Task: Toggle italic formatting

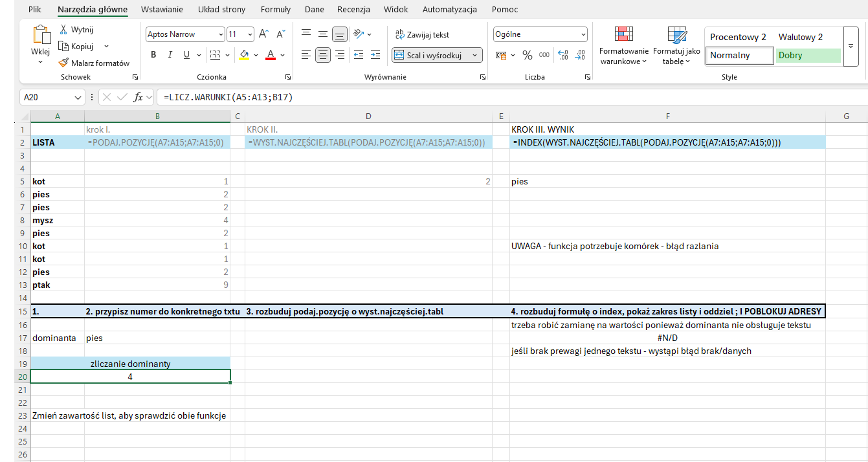Action: [170, 55]
